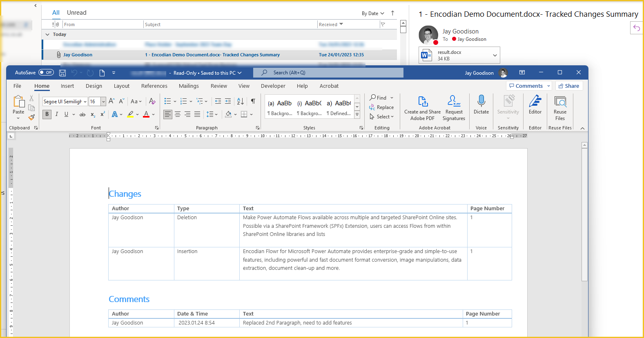644x338 pixels.
Task: Switch to the Layout tab
Action: click(x=122, y=86)
